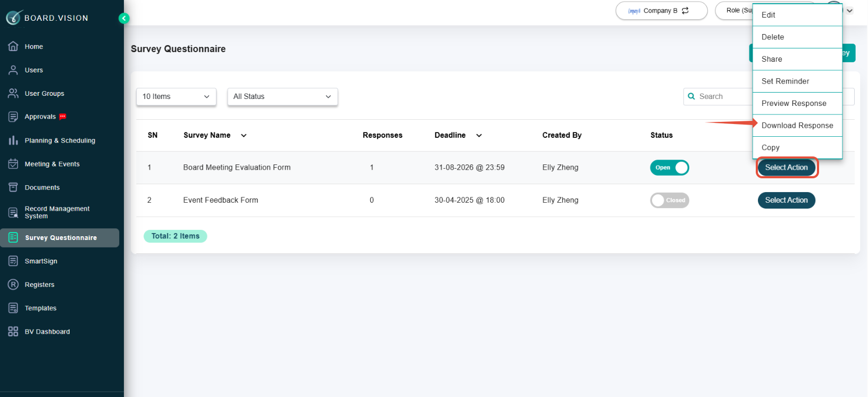Click the Total: 2 Items badge

[x=176, y=236]
